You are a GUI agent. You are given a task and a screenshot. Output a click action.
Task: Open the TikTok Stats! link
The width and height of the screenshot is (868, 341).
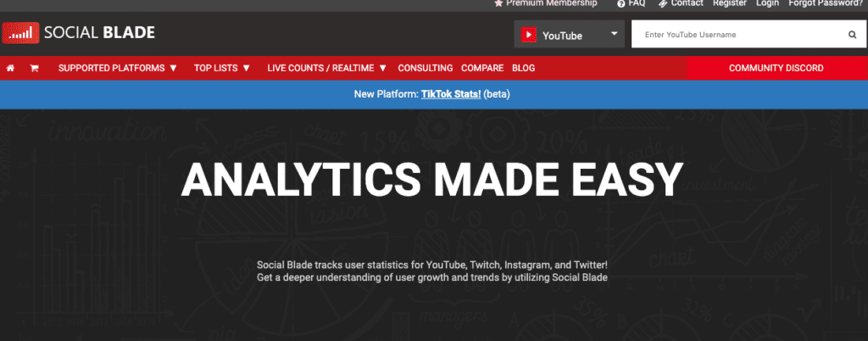point(451,94)
